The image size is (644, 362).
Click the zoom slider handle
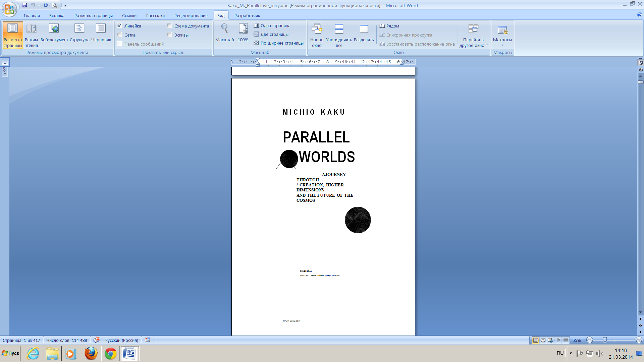click(605, 340)
